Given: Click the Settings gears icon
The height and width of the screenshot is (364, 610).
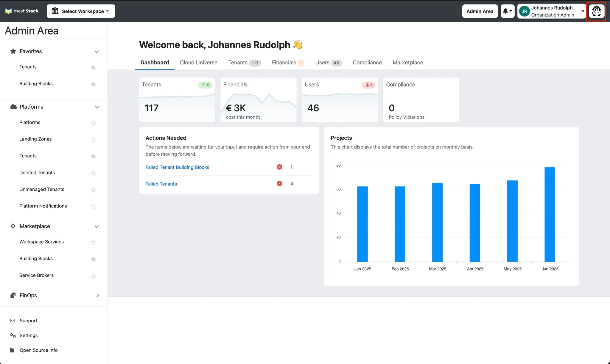Looking at the screenshot, I should [13, 335].
